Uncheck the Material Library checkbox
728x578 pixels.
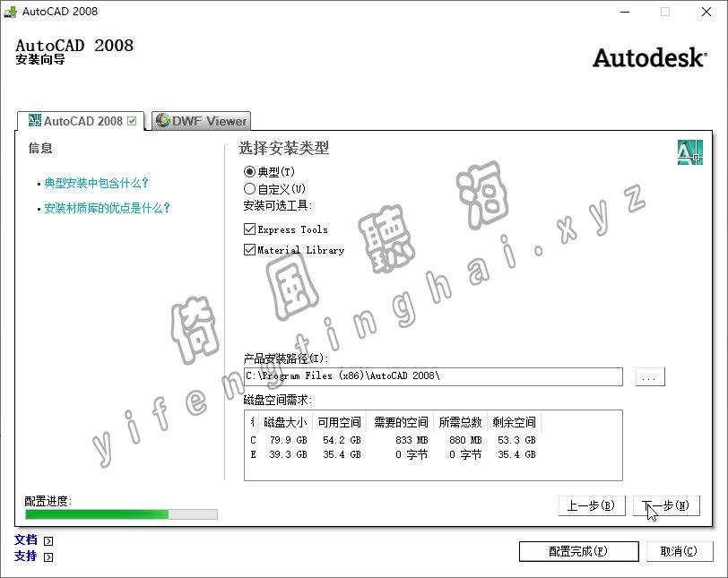[x=249, y=249]
